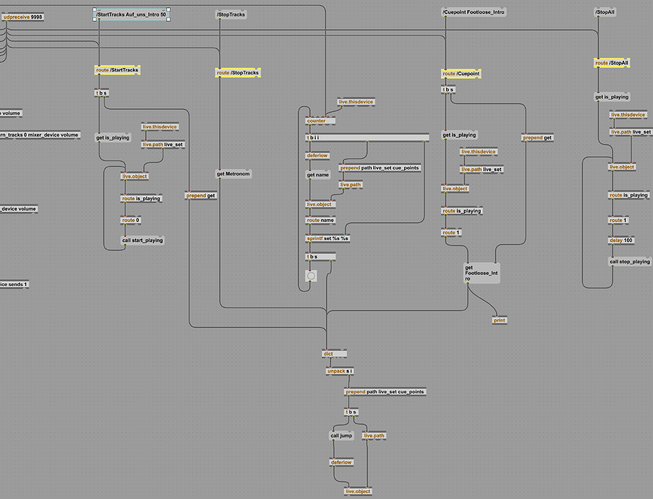653x499 pixels.
Task: Click the get Metronom message box
Action: coord(233,173)
